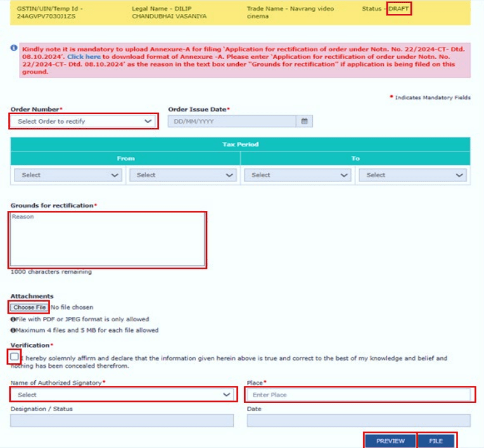Focus the Grounds for rectification text area
484x448 pixels.
coord(107,240)
